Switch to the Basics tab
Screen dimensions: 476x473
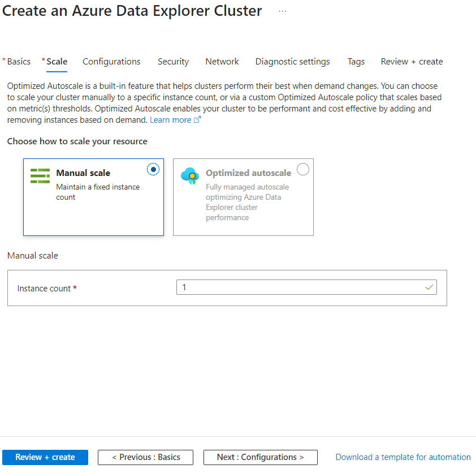coord(19,62)
